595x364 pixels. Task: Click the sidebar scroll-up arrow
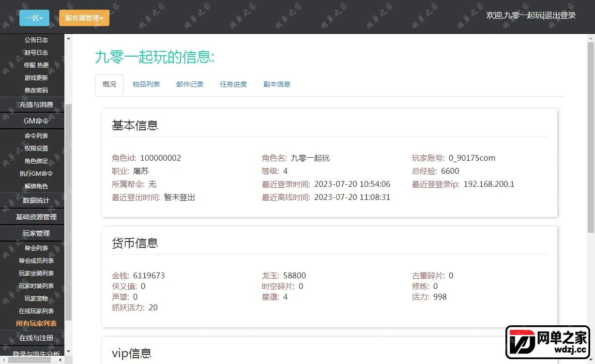click(68, 38)
